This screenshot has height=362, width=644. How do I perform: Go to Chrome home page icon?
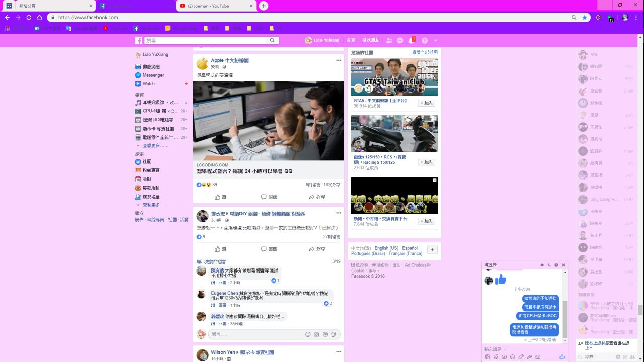[x=39, y=17]
